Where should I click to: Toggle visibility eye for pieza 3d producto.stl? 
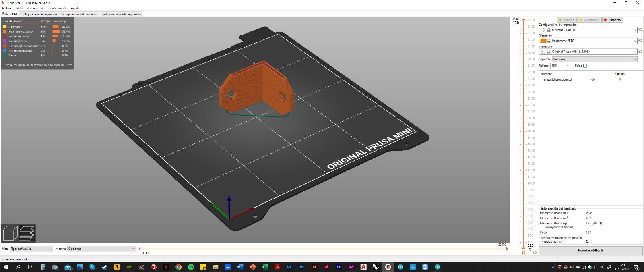pyautogui.click(x=593, y=80)
